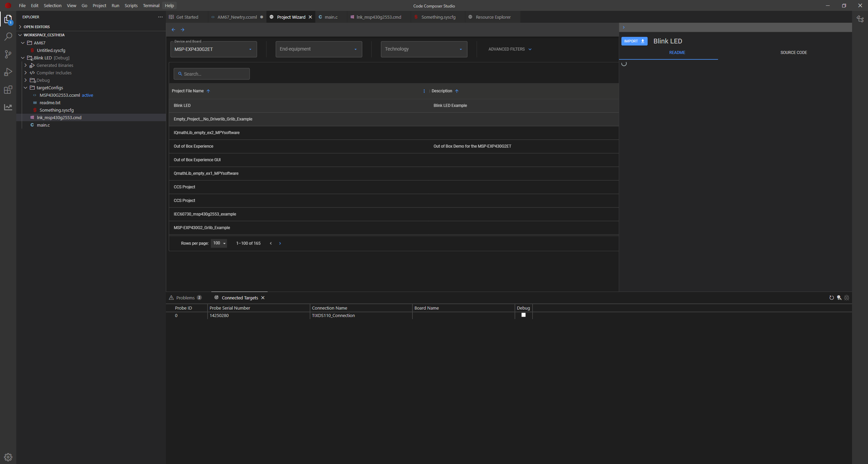The height and width of the screenshot is (464, 868).
Task: Open the Source Control view icon
Action: point(8,54)
